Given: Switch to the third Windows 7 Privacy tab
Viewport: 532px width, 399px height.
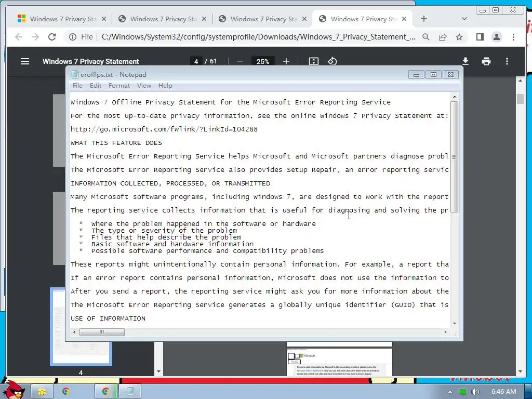Looking at the screenshot, I should 263,19.
